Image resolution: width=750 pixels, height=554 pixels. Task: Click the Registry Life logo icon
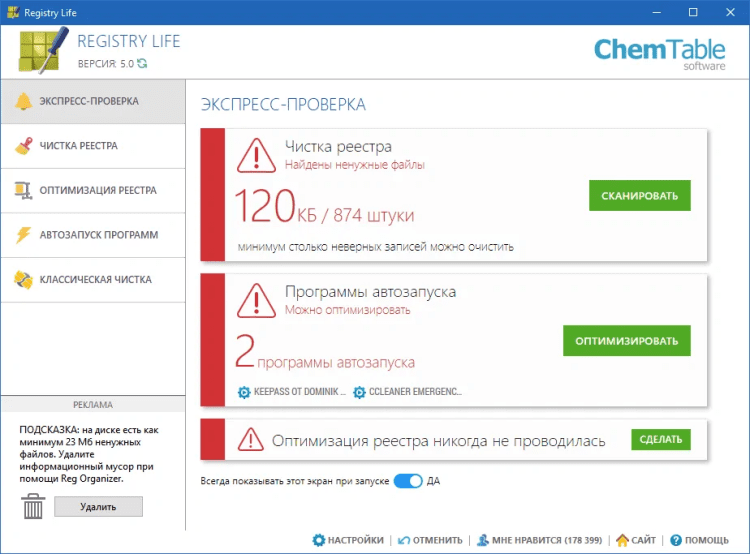(43, 50)
